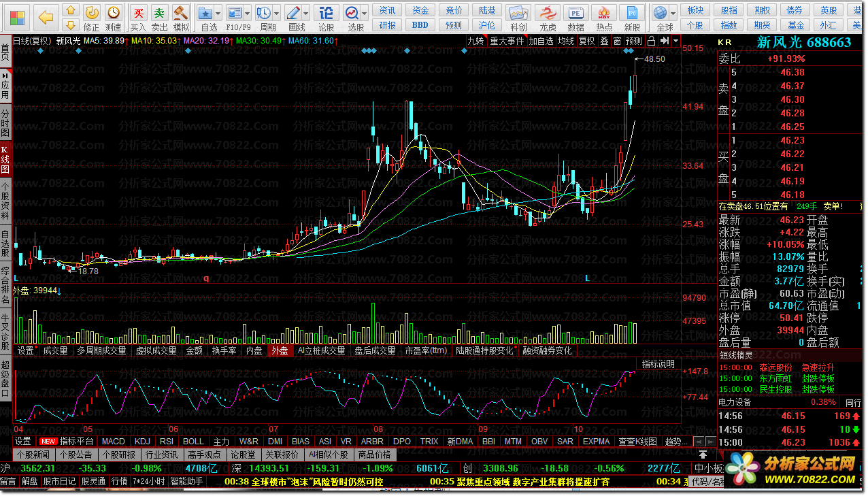Viewport: 868px width, 496px height.
Task: Expand the F10/F9 dropdown arrow
Action: click(x=247, y=13)
